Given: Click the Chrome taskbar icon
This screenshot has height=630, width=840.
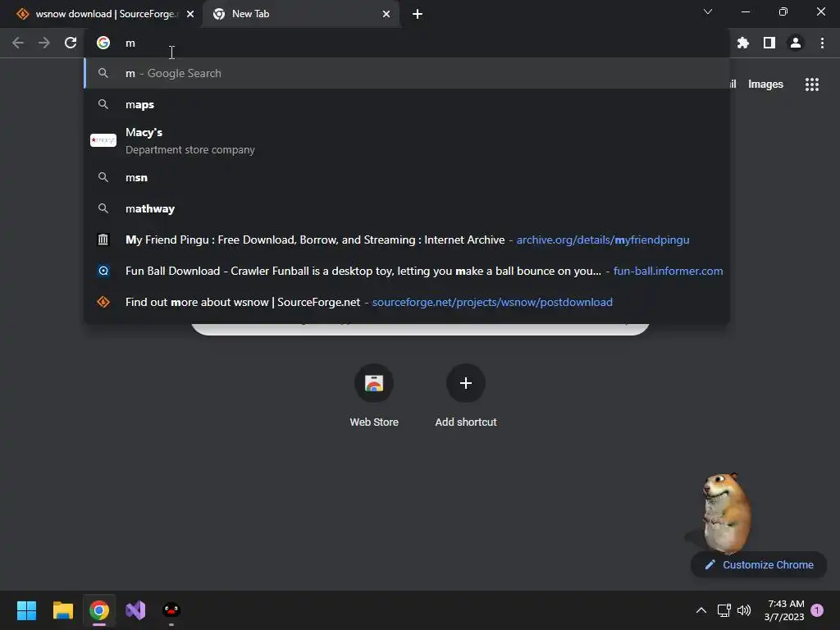Looking at the screenshot, I should coord(99,610).
